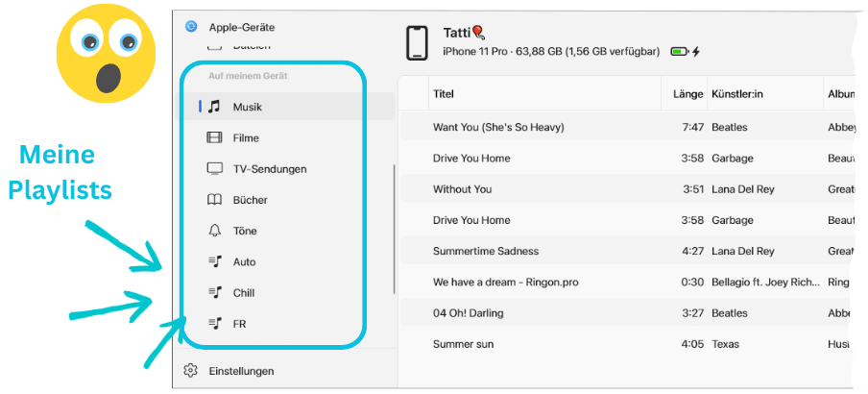Sort by the Künstler:in column header
868x394 pixels.
pos(737,93)
